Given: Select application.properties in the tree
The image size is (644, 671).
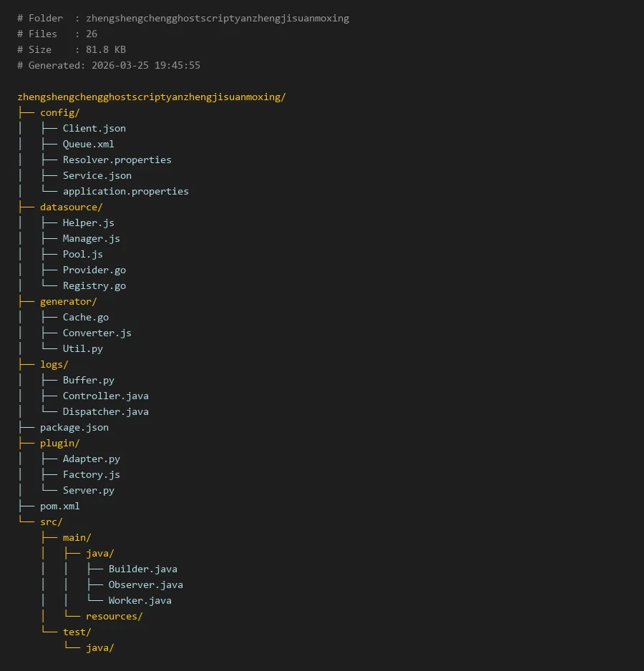Looking at the screenshot, I should click(x=125, y=191).
